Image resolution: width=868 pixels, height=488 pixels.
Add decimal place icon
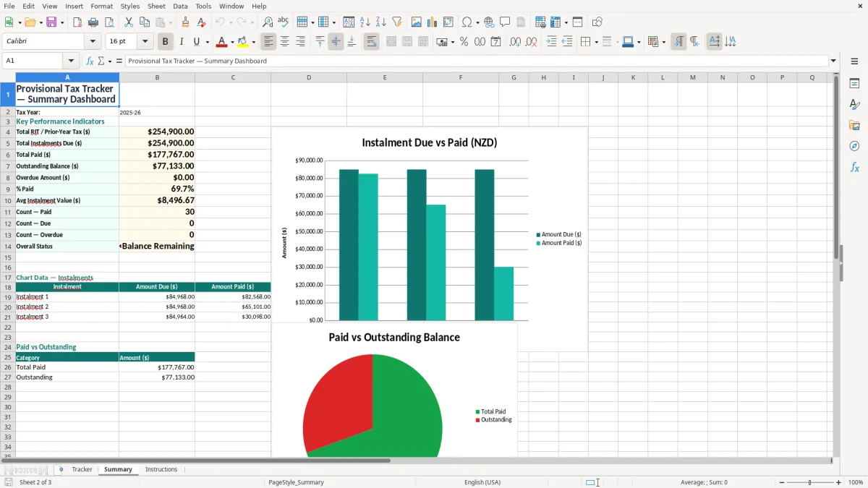point(515,42)
